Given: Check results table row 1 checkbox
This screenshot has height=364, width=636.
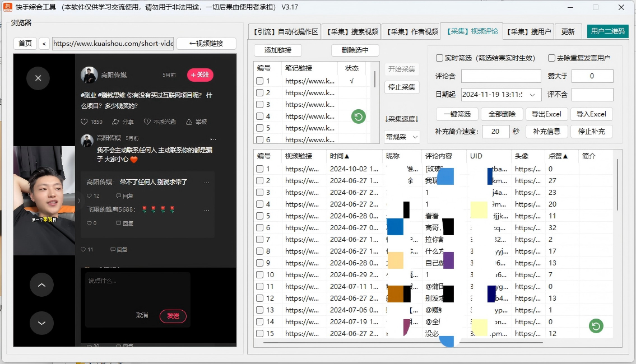Looking at the screenshot, I should tap(260, 169).
